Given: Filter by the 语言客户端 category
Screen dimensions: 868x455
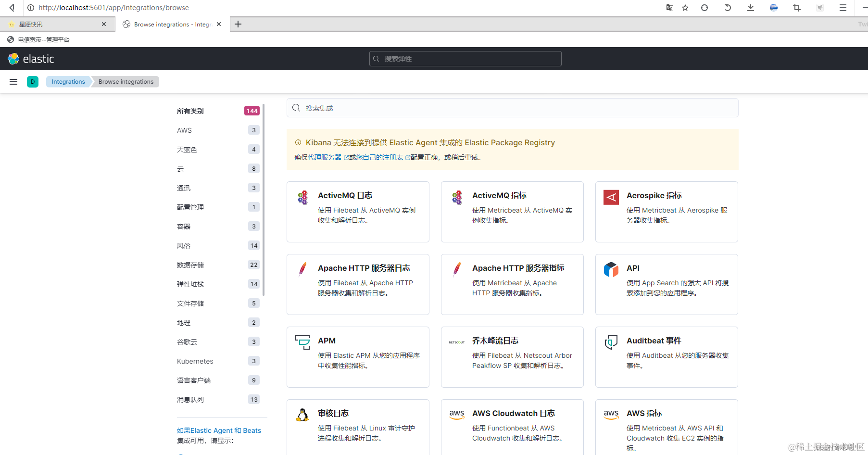Looking at the screenshot, I should pyautogui.click(x=218, y=380).
